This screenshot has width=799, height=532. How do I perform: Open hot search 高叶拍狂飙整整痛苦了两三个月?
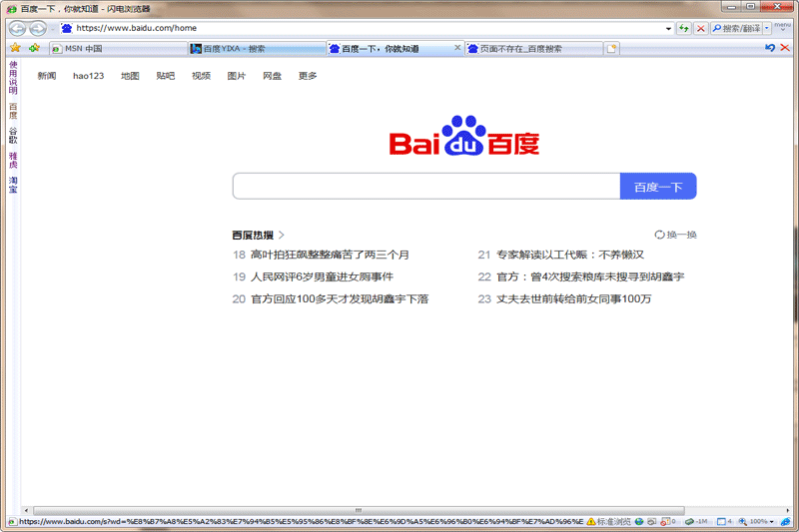(x=330, y=255)
